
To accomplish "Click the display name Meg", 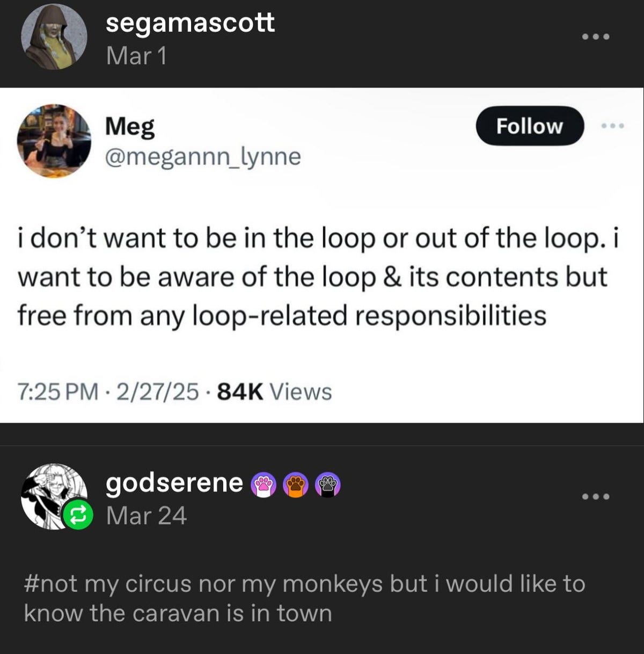I will 130,126.
